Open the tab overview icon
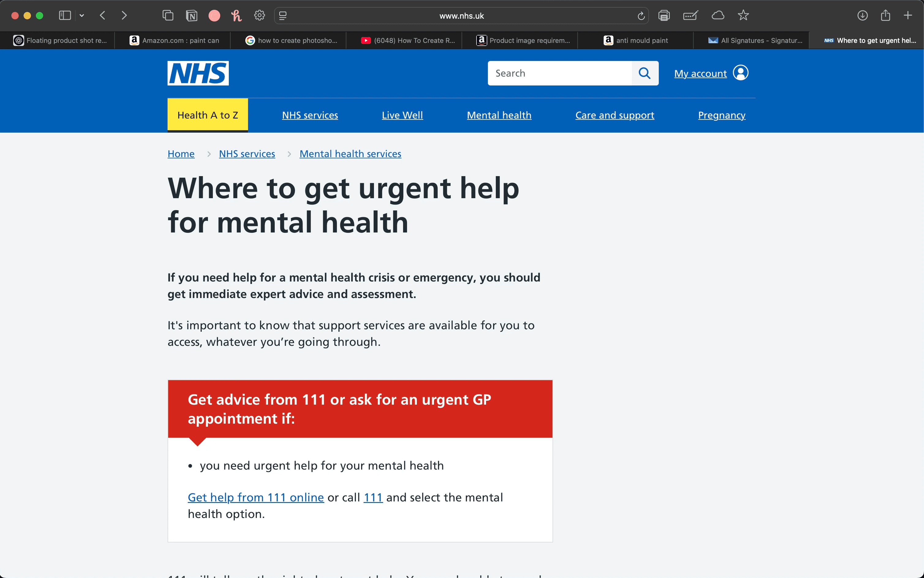This screenshot has width=924, height=578. (168, 16)
